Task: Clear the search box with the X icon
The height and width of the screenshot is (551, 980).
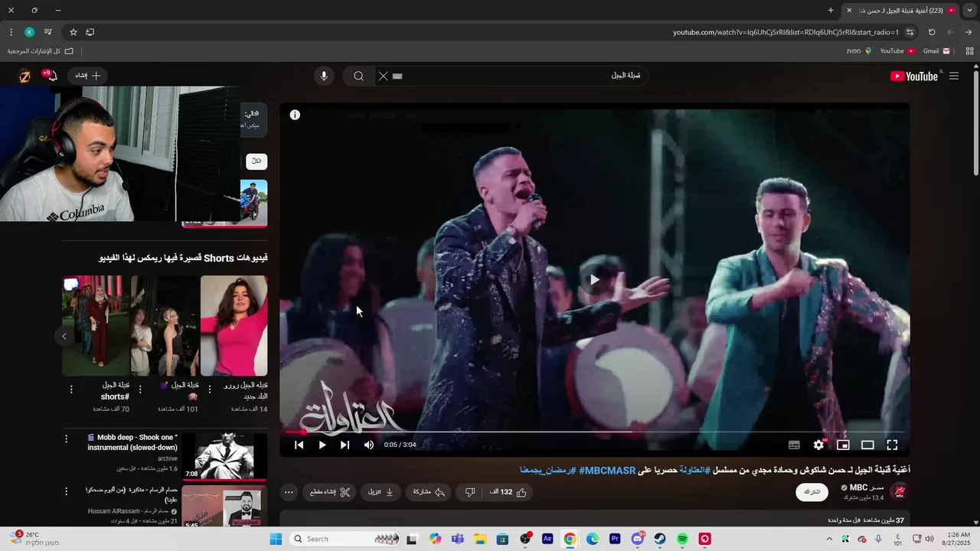Action: [x=384, y=76]
